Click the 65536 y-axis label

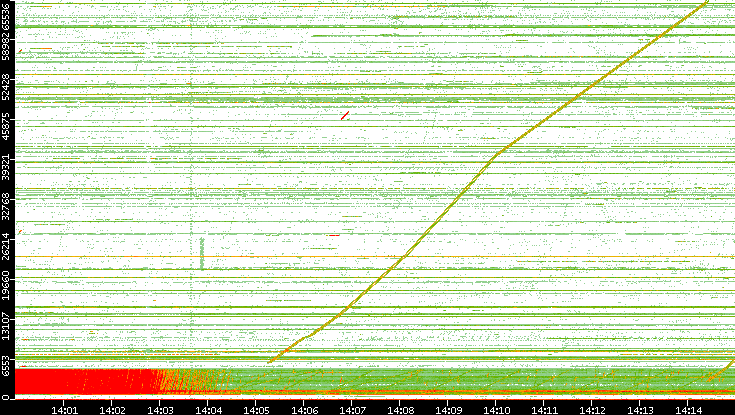point(7,20)
